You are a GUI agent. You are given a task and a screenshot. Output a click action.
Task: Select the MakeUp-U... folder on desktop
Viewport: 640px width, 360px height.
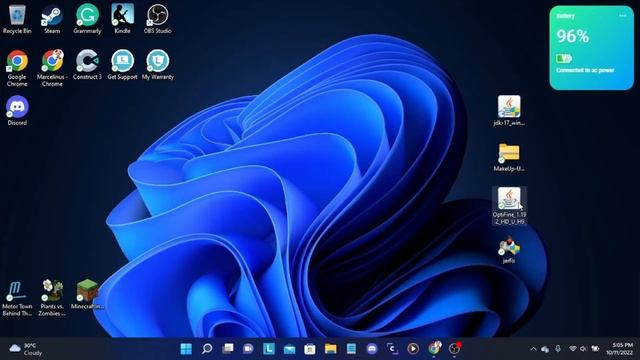point(509,157)
